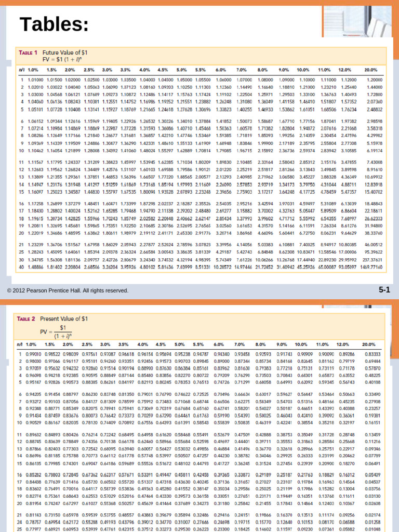
Task: Click cell value "0.23300" in Table 2
Action: coord(221,529)
